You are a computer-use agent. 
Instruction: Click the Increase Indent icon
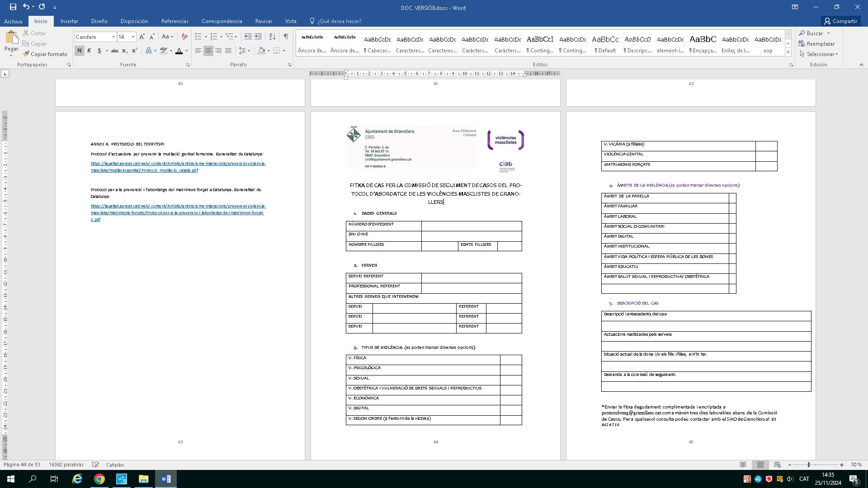[x=258, y=37]
